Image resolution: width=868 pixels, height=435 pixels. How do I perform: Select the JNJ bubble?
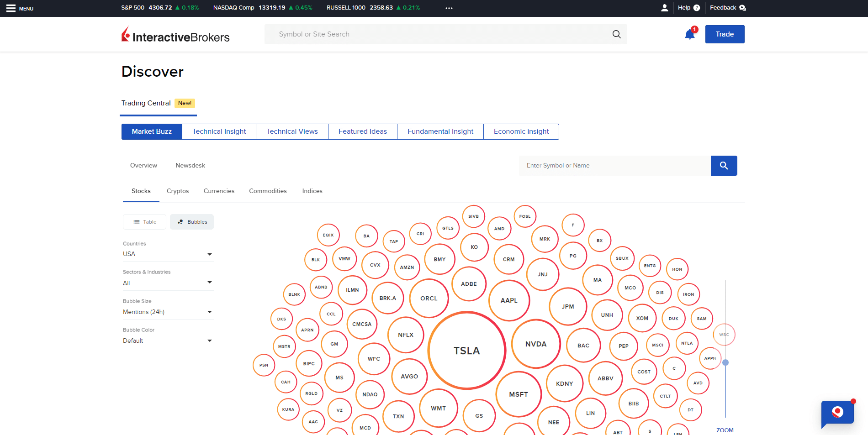(x=543, y=274)
